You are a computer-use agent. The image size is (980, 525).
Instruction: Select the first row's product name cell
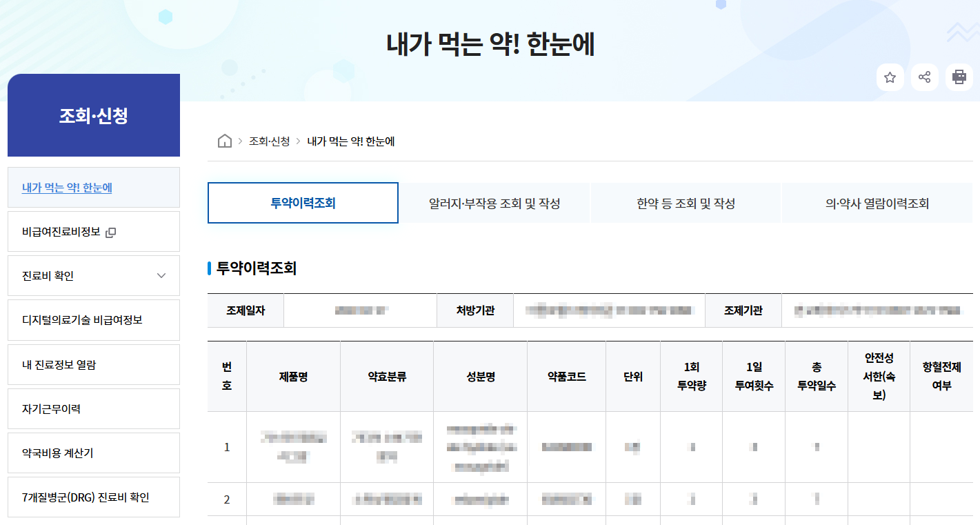click(292, 448)
